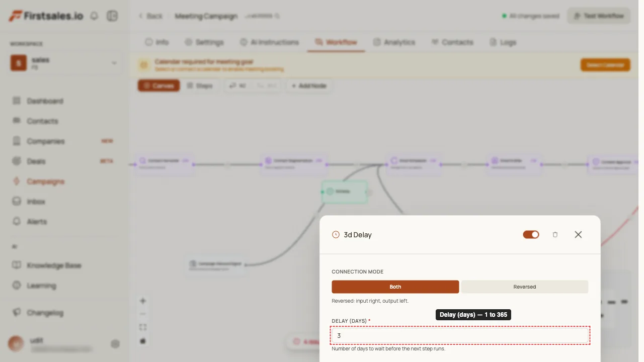The height and width of the screenshot is (362, 644).
Task: Open the AI Instructions tab
Action: click(269, 42)
